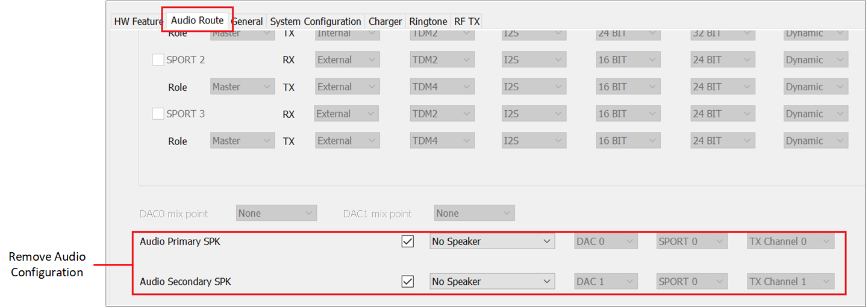Switch to the Charger tab

(385, 22)
